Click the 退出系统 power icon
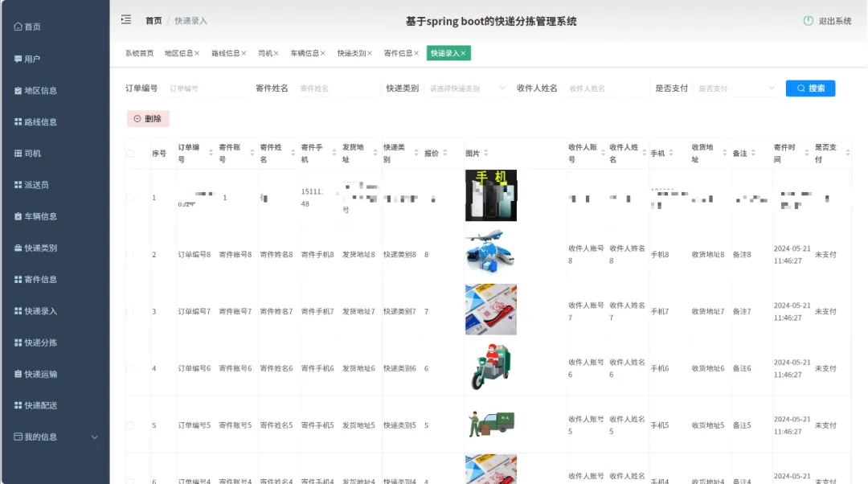868x484 pixels. (x=809, y=20)
